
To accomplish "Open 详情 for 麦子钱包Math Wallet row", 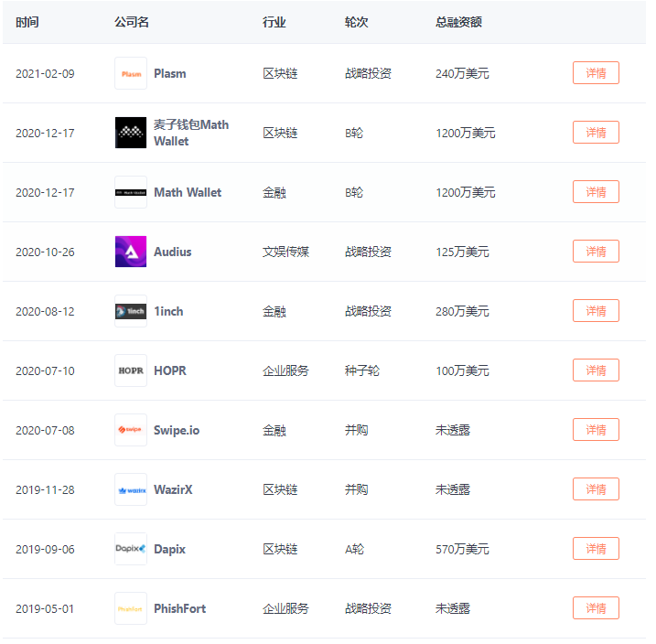I will (x=596, y=133).
